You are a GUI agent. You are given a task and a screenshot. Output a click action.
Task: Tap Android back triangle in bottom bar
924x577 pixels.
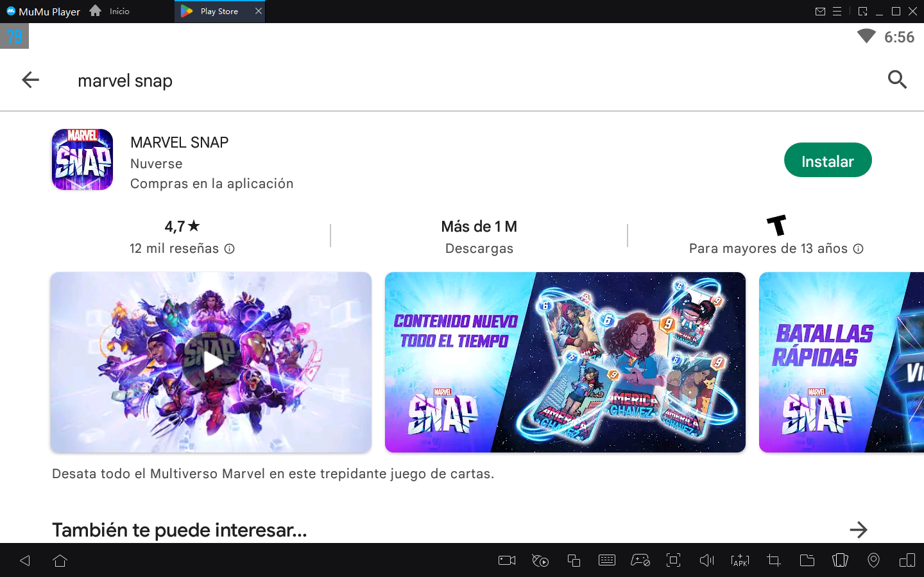tap(25, 561)
